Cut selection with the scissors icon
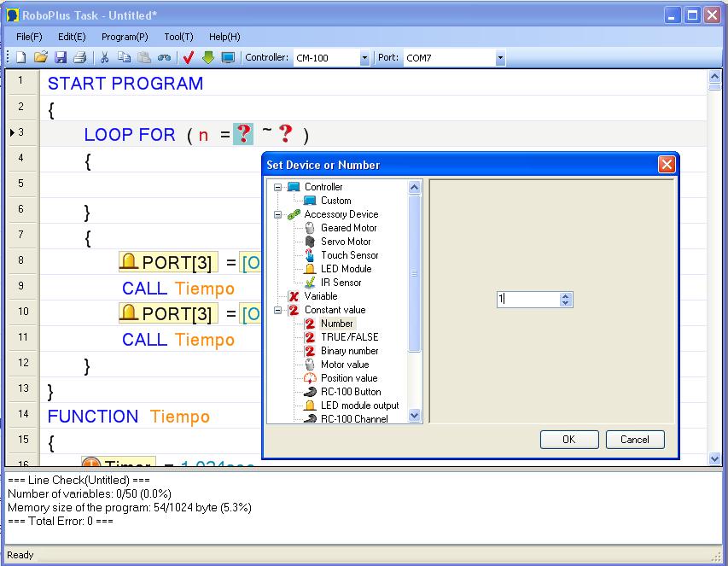 (104, 57)
